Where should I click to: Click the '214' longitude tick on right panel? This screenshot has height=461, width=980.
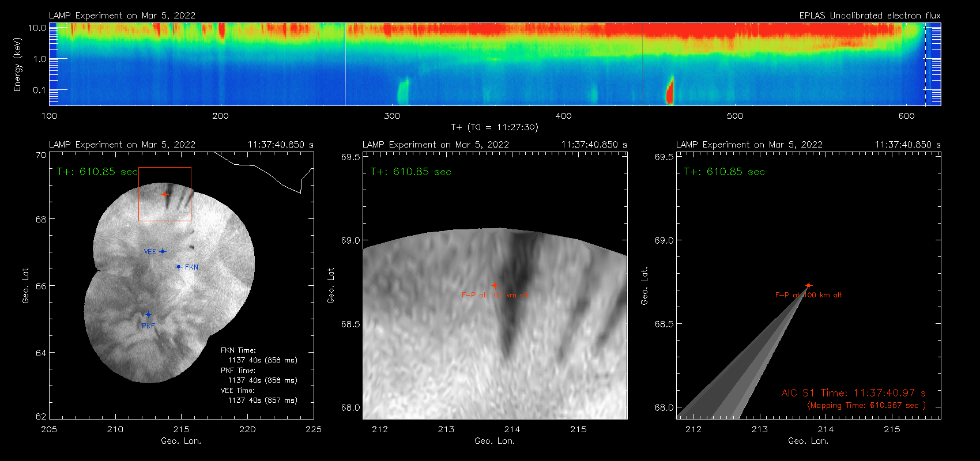[x=826, y=429]
